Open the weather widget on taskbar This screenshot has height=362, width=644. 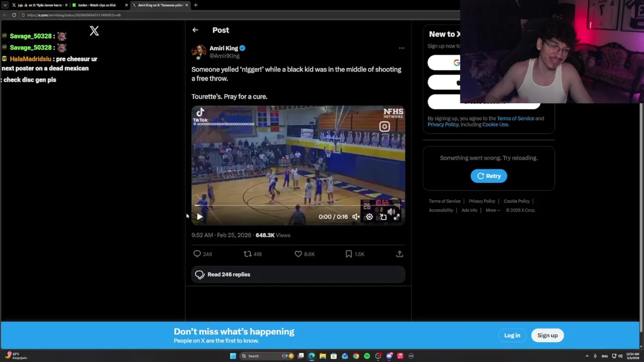pyautogui.click(x=16, y=356)
